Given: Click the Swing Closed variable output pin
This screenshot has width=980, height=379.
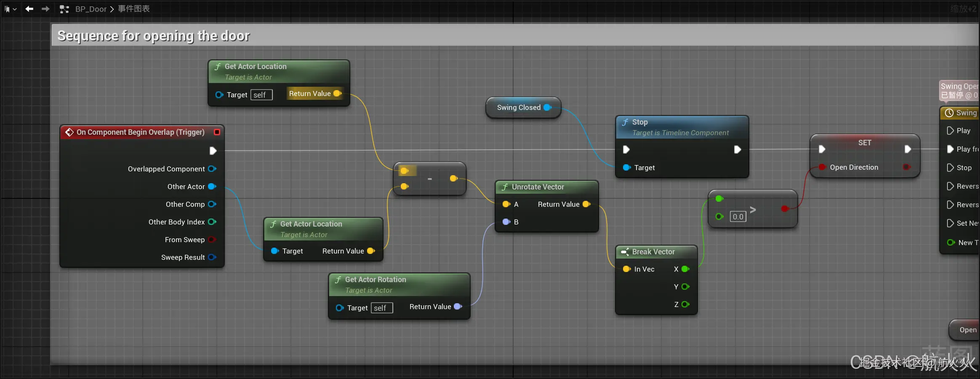Looking at the screenshot, I should coord(547,107).
